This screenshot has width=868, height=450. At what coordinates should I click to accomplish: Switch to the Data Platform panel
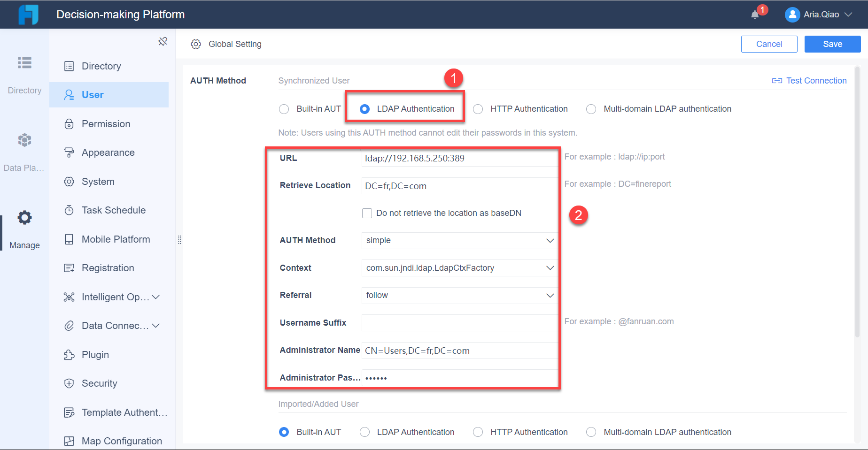click(24, 150)
